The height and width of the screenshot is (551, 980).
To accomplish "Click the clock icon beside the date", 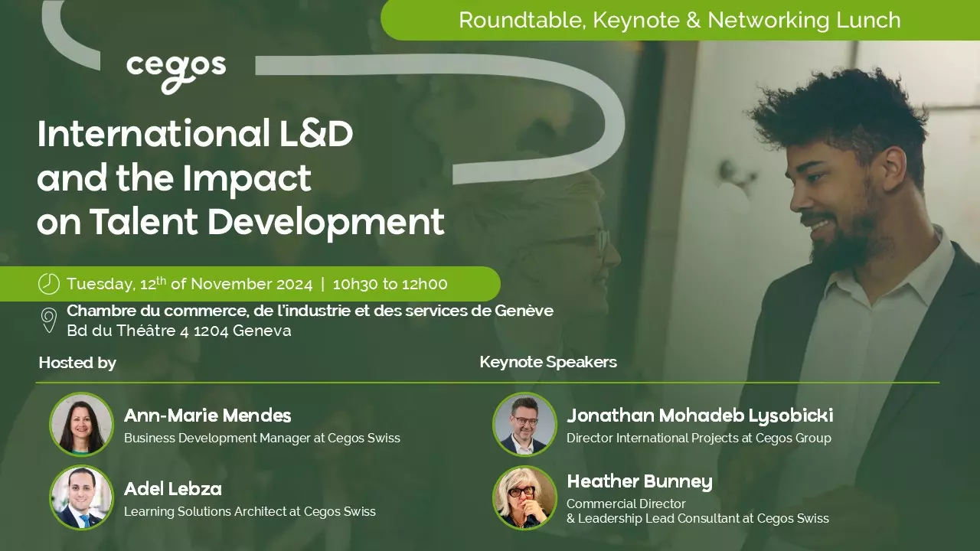I will click(49, 284).
